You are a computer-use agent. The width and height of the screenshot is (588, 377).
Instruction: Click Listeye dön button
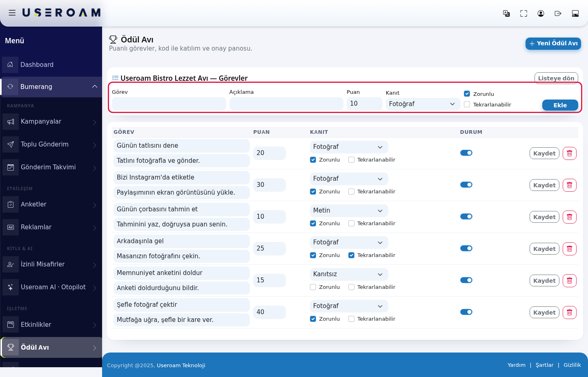556,78
